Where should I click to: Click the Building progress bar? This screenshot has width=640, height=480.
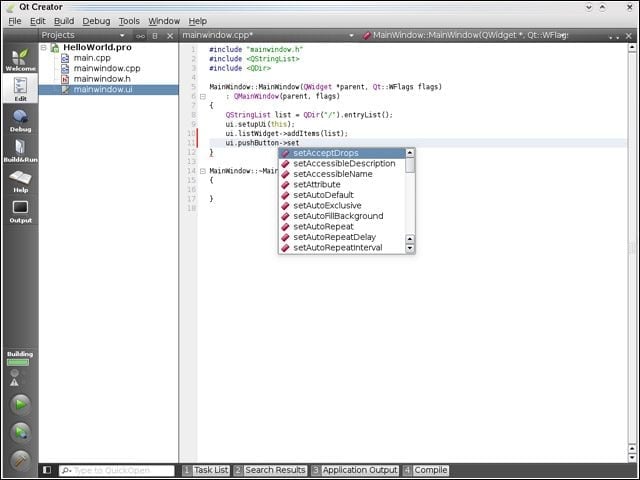18,362
